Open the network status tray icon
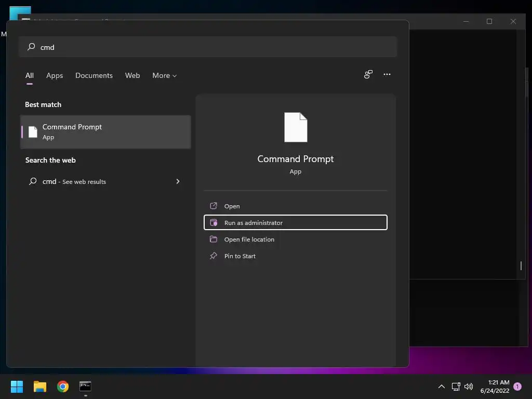The width and height of the screenshot is (532, 399). 456,387
